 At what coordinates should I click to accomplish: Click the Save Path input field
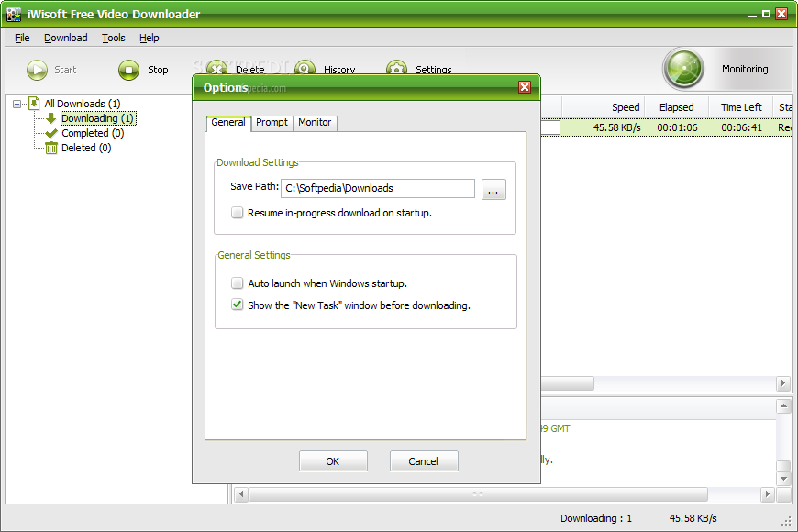pyautogui.click(x=378, y=188)
